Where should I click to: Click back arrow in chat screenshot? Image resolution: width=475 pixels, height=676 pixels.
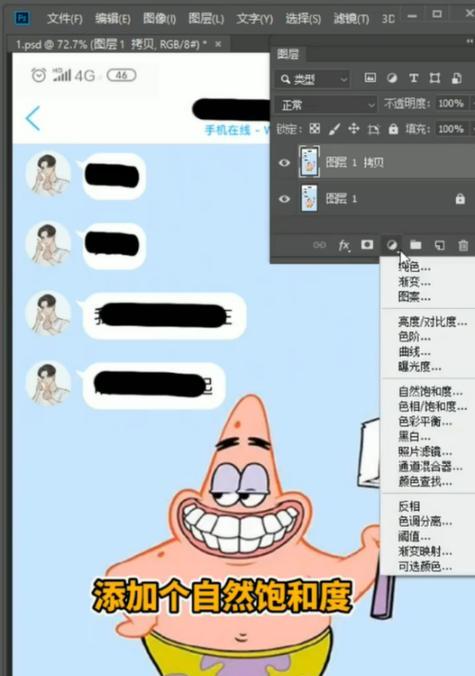tap(33, 118)
